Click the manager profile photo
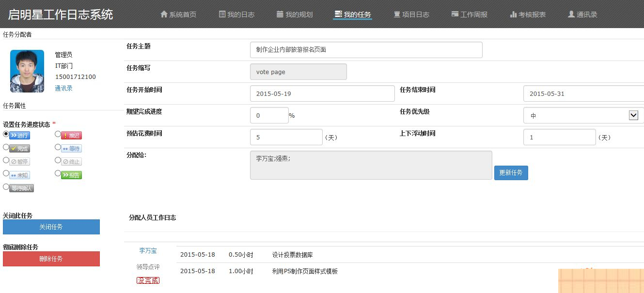Image resolution: width=644 pixels, height=293 pixels. pyautogui.click(x=27, y=71)
